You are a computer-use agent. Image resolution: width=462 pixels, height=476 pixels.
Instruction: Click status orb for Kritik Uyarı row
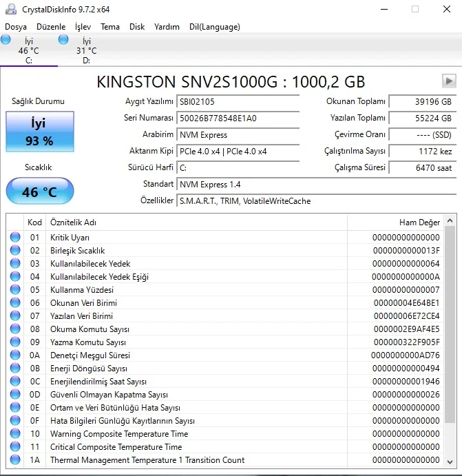pos(15,238)
